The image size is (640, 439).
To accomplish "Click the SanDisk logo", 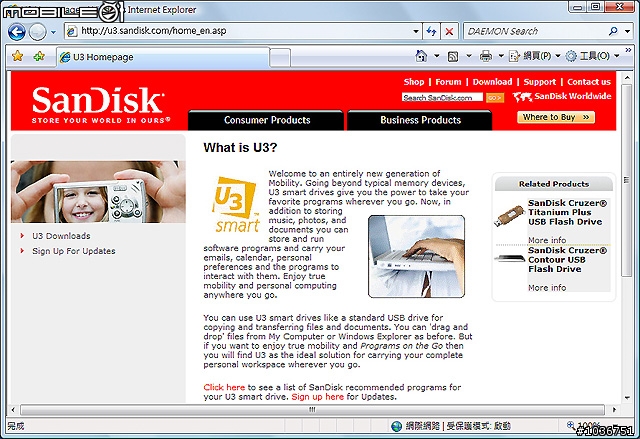I will (100, 104).
